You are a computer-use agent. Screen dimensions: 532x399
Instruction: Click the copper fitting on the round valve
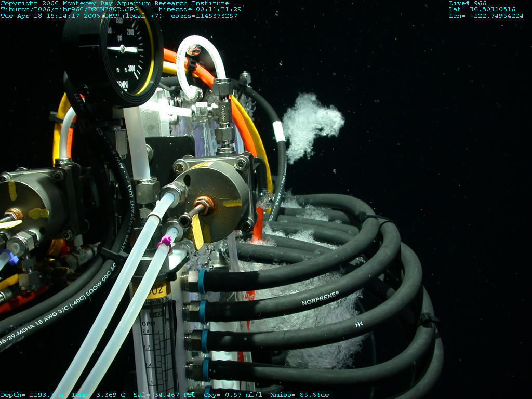202,204
